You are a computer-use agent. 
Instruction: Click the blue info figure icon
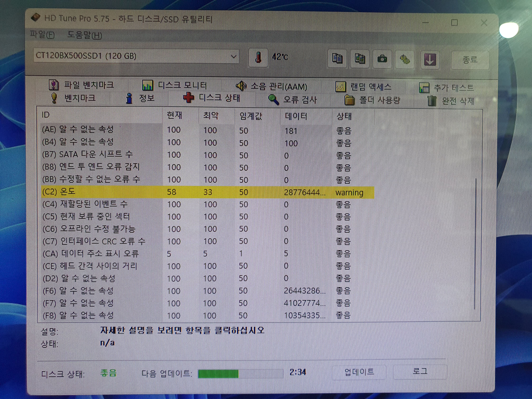pos(129,98)
